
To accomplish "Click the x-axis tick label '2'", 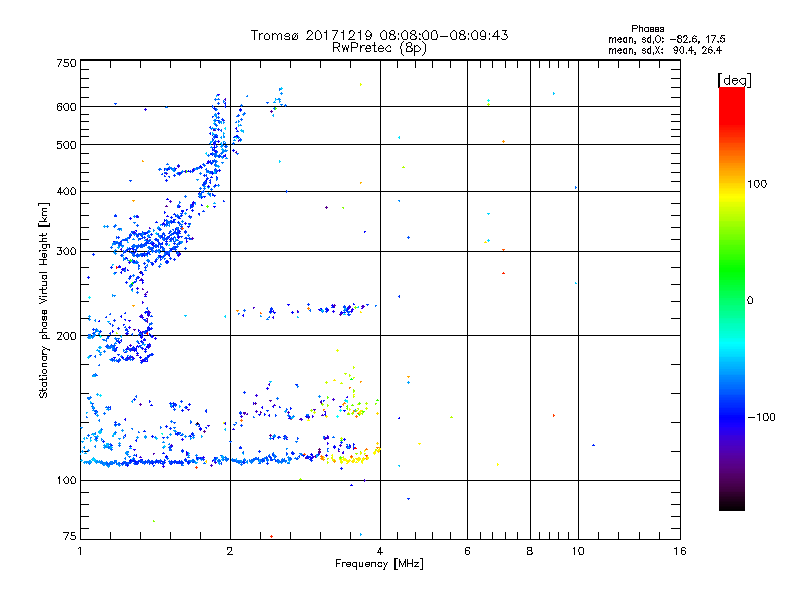I will point(230,551).
